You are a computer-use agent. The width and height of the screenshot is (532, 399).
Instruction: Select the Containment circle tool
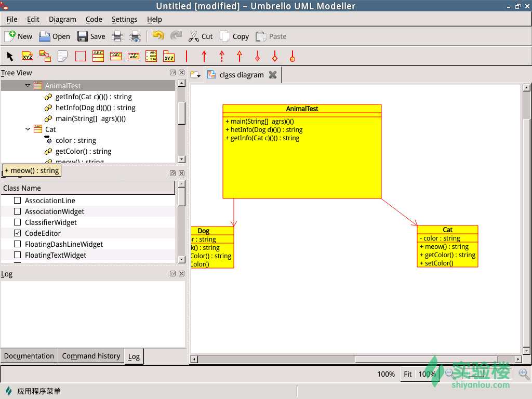pyautogui.click(x=292, y=56)
